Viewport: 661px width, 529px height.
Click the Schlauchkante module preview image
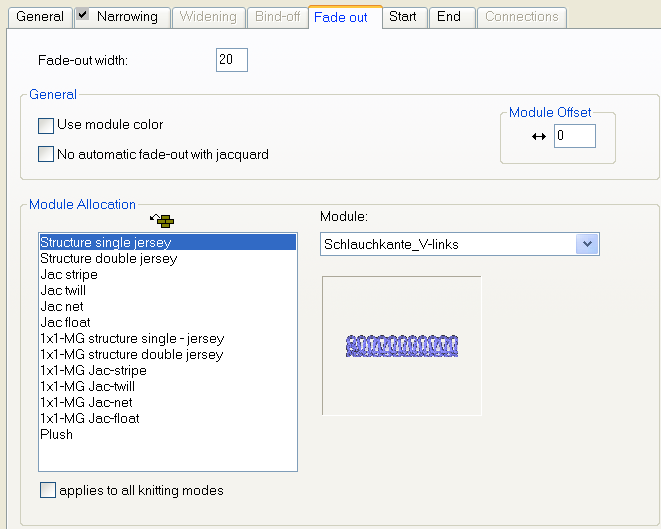[x=401, y=345]
